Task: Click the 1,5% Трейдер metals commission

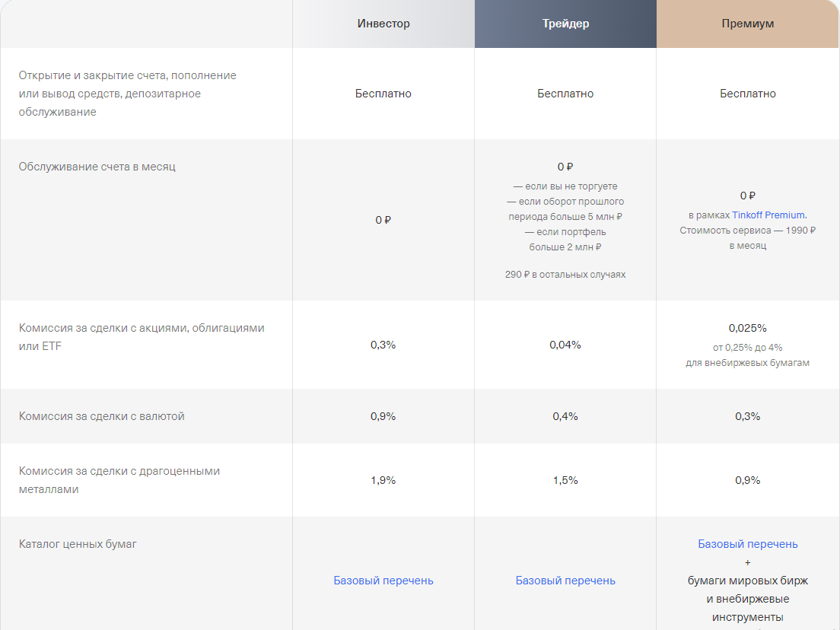Action: [x=565, y=480]
